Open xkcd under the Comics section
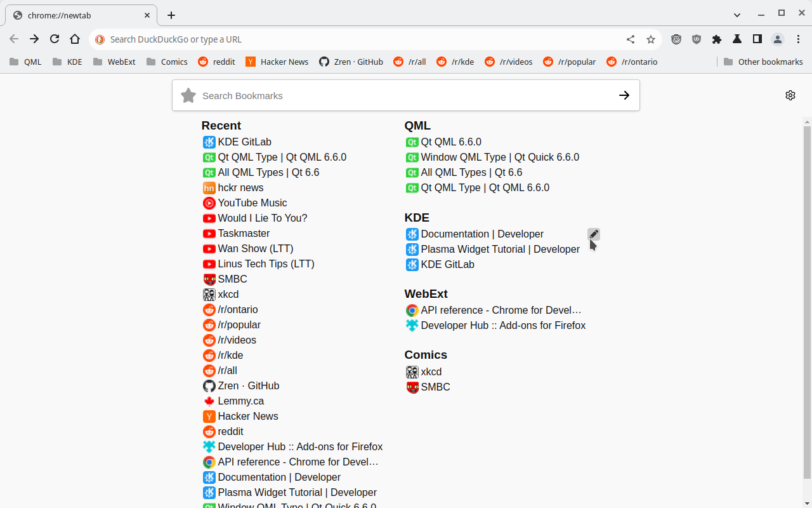 click(x=431, y=371)
